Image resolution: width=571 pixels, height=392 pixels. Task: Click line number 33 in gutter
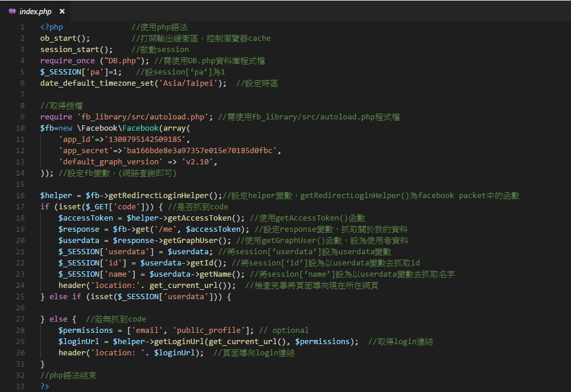pyautogui.click(x=20, y=387)
